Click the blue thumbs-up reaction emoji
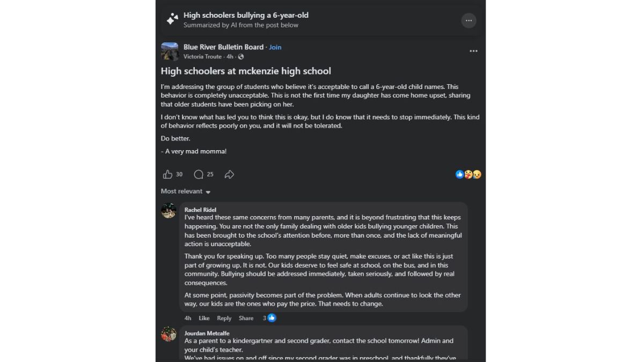 coord(460,174)
